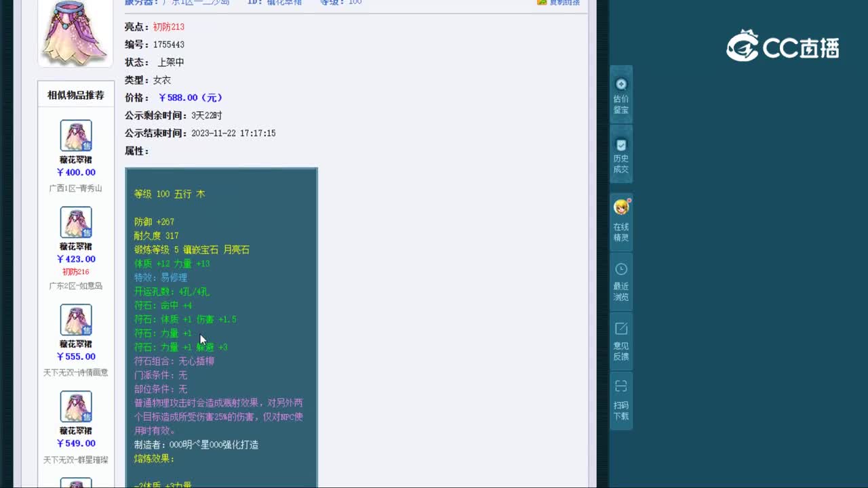Click the server text 广西1区-青秀山
This screenshot has height=488, width=868.
[76, 188]
